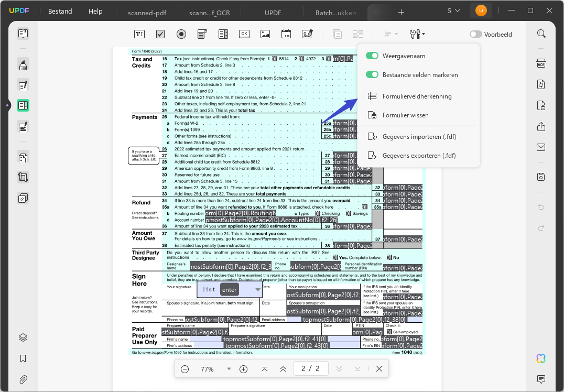Image resolution: width=564 pixels, height=392 pixels.
Task: Open the UPDF AI assistant icon
Action: [x=541, y=358]
